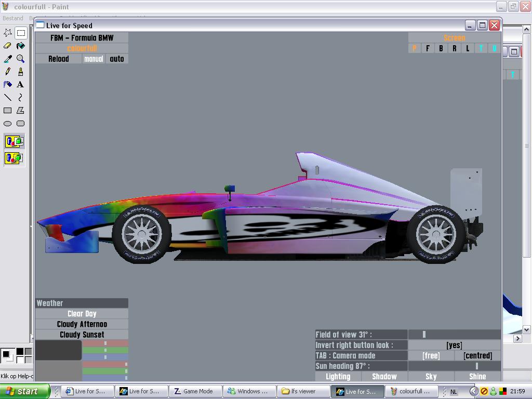Click the Paint scroll right arrow
The width and height of the screenshot is (532, 399).
click(517, 338)
